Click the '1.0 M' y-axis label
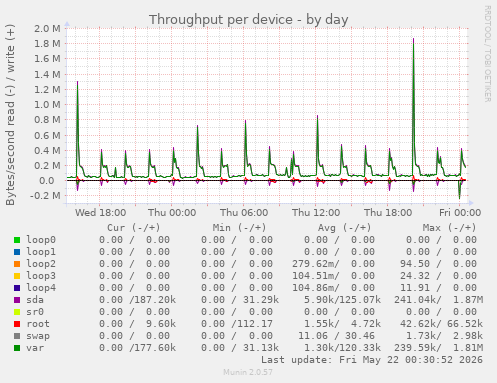Screen dimensions: 497x383 (47, 105)
